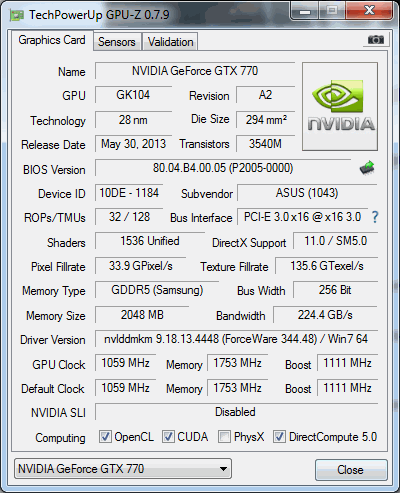
Task: Close window with the title bar X
Action: tap(369, 11)
